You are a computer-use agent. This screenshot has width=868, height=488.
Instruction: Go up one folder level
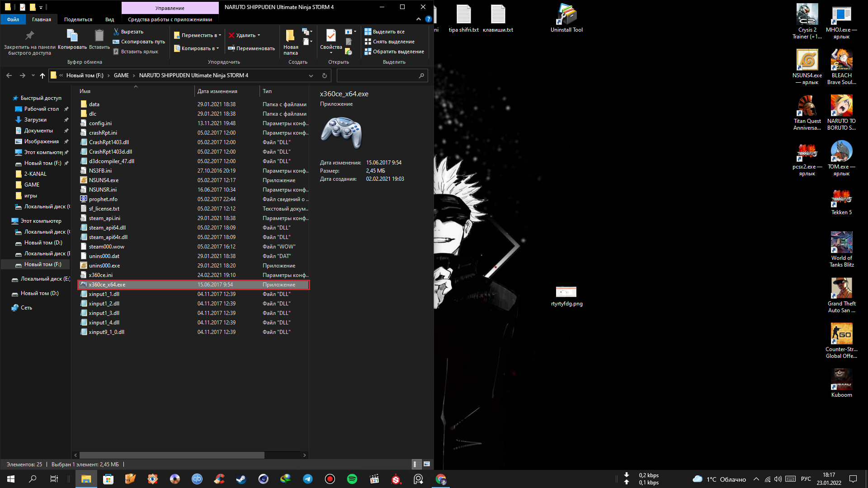(42, 75)
